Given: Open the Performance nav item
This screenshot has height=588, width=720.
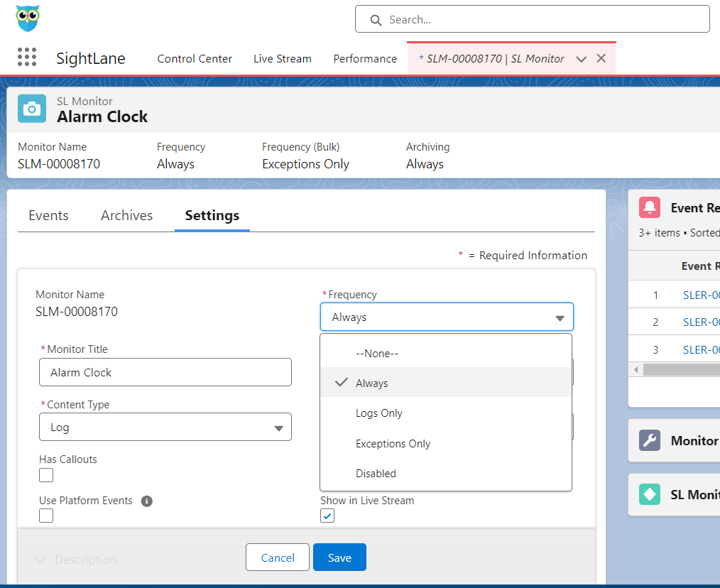Looking at the screenshot, I should point(365,59).
